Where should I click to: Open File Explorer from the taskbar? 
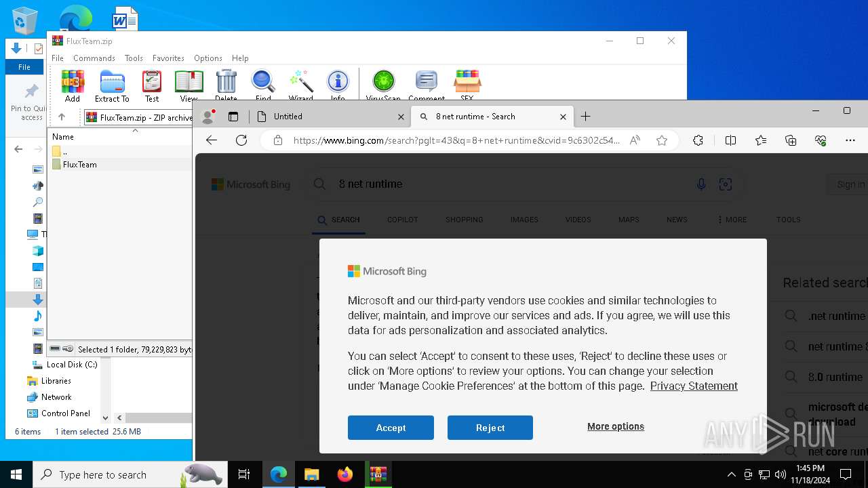(x=312, y=474)
